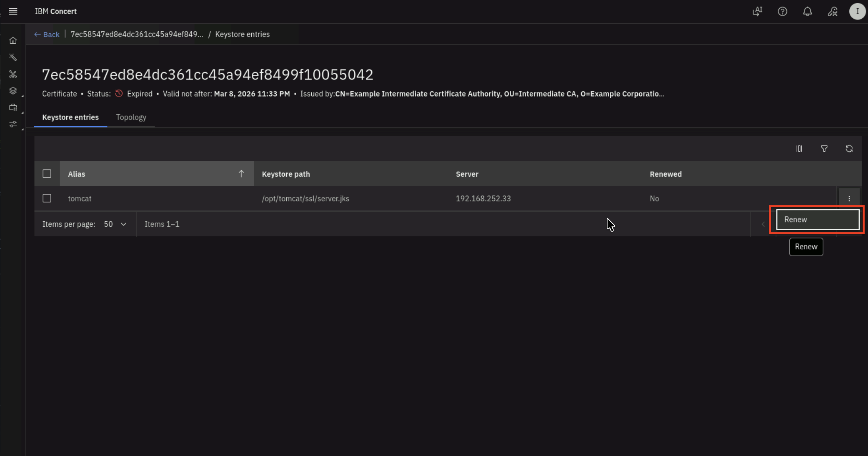Screen dimensions: 868x456
Task: Click the certificate ID breadcrumb
Action: click(x=137, y=35)
